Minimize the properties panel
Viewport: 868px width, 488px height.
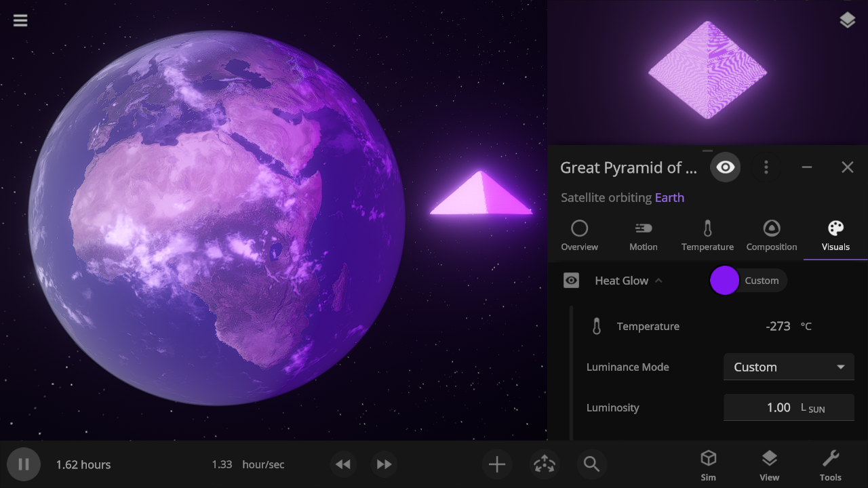click(806, 167)
